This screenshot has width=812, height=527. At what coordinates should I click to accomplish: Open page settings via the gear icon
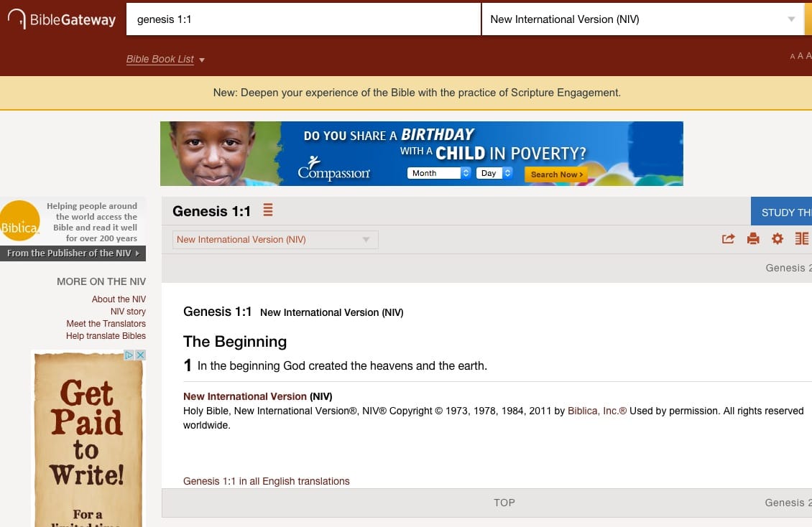click(x=777, y=238)
